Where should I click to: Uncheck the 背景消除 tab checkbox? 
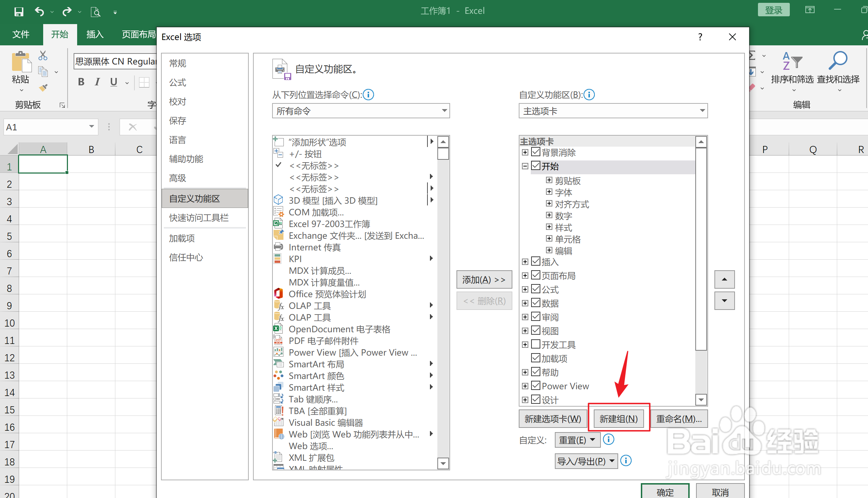point(536,152)
